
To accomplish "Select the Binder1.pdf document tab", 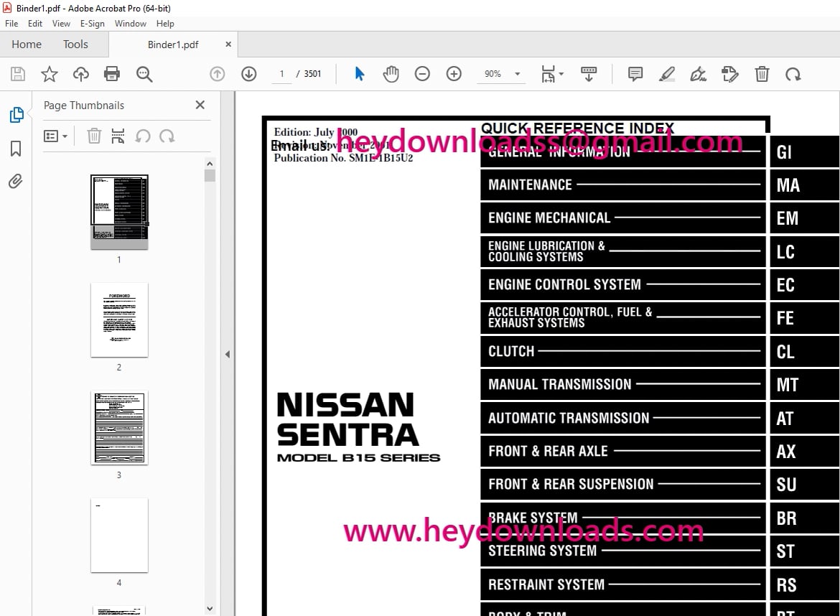I will (x=173, y=45).
